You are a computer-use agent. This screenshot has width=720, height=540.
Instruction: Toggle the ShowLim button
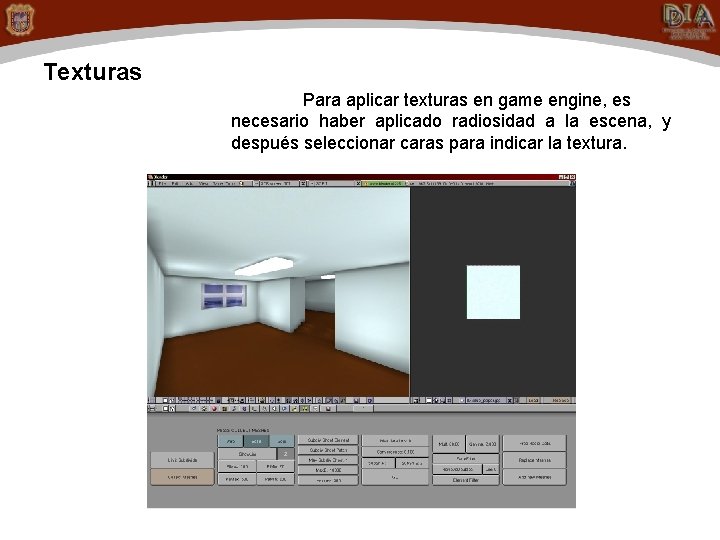tap(247, 454)
